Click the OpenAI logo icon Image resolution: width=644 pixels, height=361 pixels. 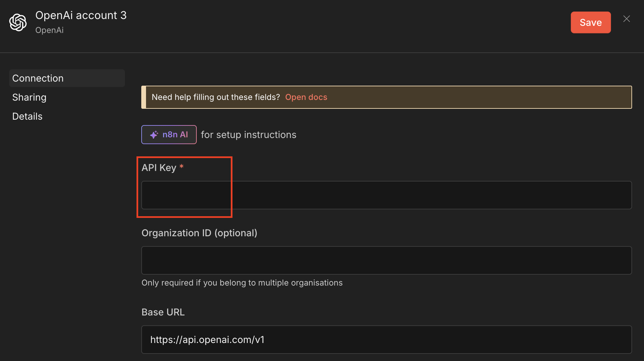tap(18, 22)
